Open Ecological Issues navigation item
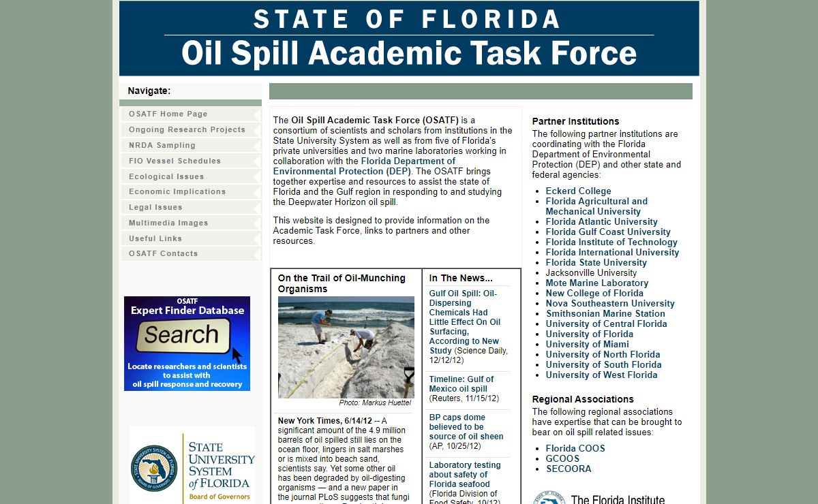 (191, 176)
